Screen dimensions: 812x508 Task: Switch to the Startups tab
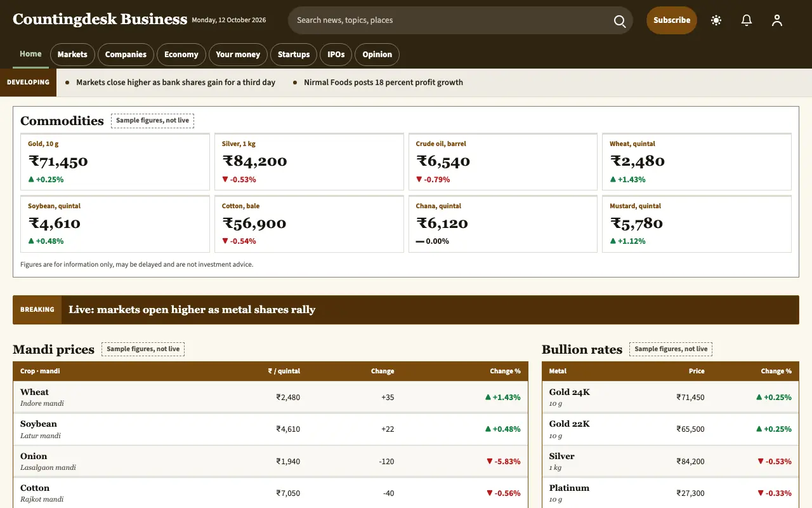[x=294, y=55]
